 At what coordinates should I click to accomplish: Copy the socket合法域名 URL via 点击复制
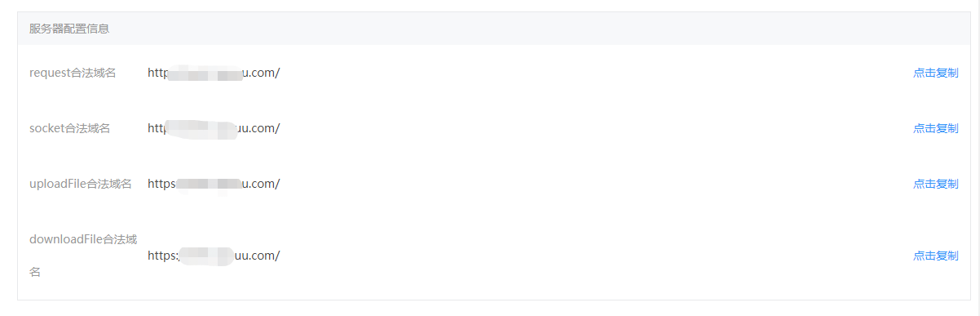pos(935,128)
